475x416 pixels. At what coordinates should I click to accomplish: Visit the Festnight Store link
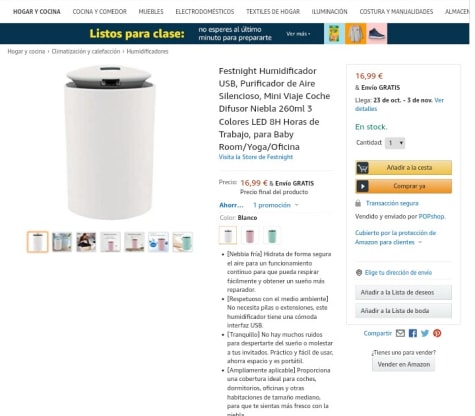coord(256,157)
